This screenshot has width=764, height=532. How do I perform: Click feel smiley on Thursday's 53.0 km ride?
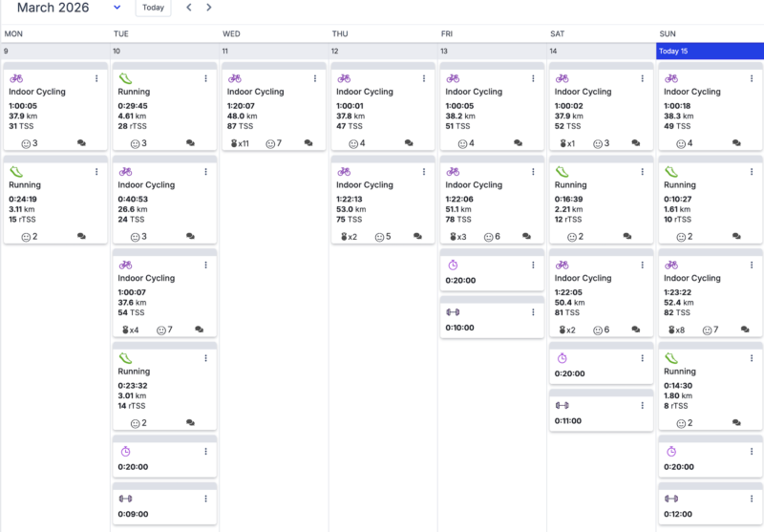coord(380,237)
